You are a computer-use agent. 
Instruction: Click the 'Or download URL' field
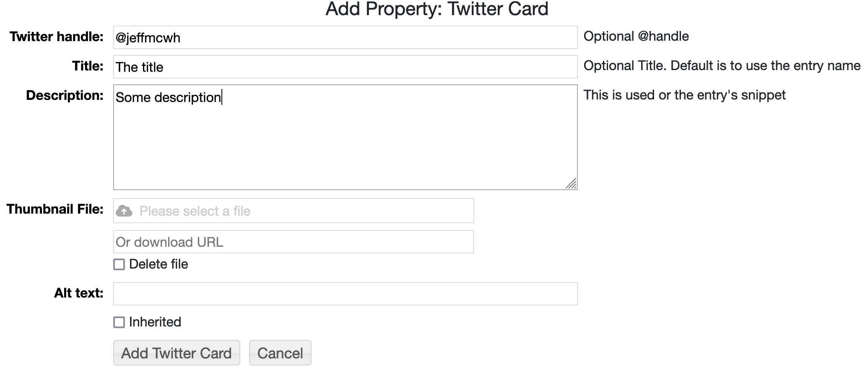pos(294,242)
